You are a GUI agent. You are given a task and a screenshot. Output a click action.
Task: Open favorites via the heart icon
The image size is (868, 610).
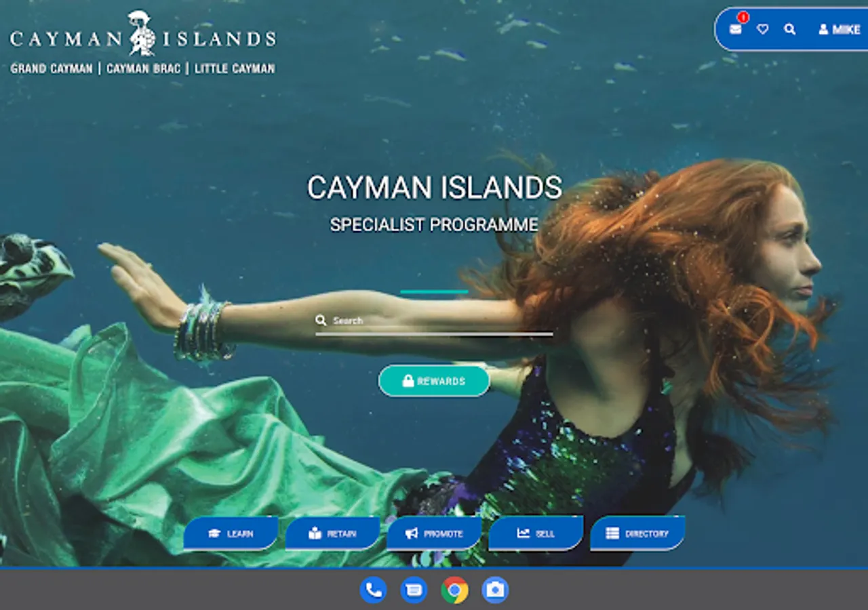[762, 29]
